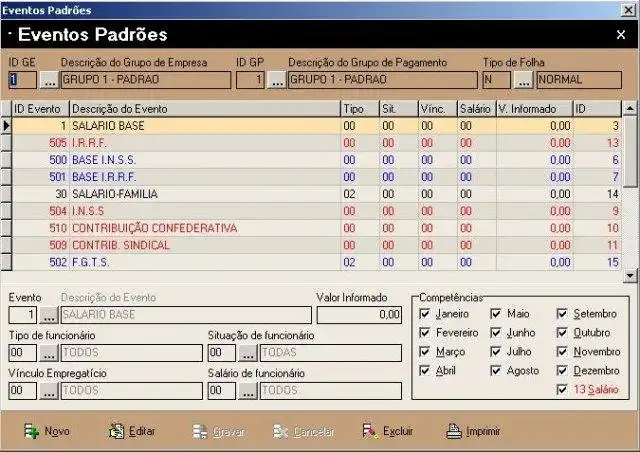Screen dimensions: 640x453
Task: Toggle the Setembro checkbox
Action: click(562, 313)
